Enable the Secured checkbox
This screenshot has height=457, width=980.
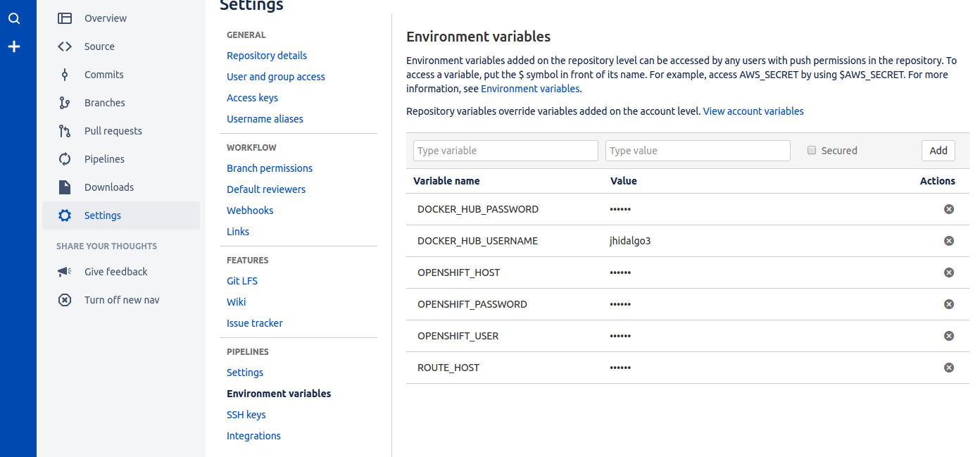pyautogui.click(x=812, y=150)
